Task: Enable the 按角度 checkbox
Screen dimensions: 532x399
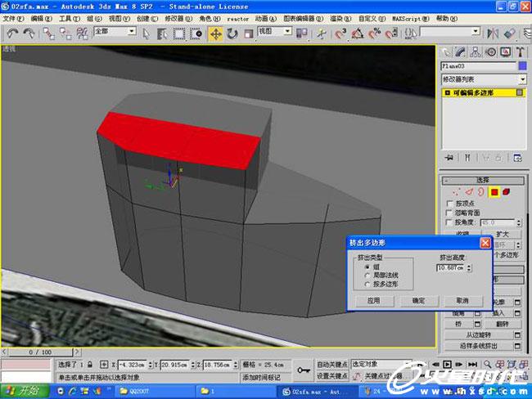Action: [449, 222]
